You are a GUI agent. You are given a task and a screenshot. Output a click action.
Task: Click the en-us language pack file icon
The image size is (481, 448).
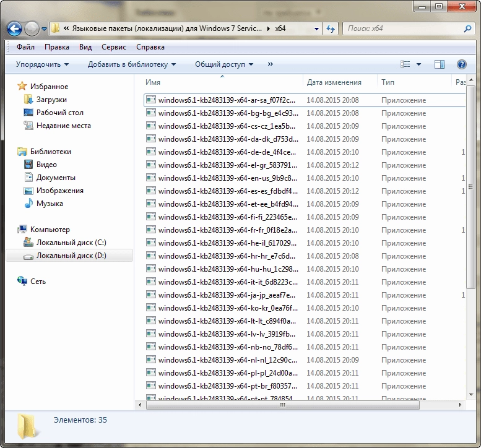[150, 178]
